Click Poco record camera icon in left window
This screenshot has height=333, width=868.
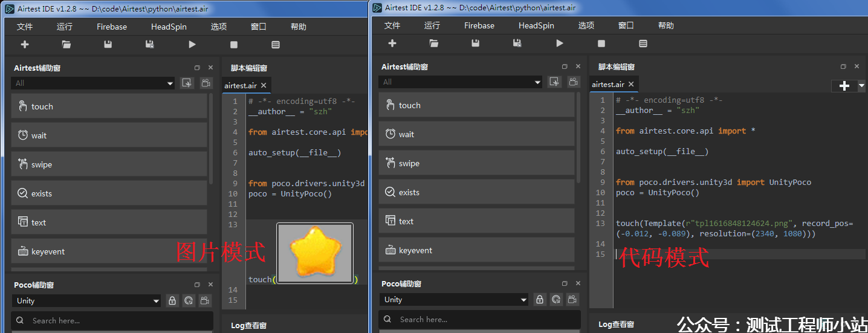click(x=206, y=300)
